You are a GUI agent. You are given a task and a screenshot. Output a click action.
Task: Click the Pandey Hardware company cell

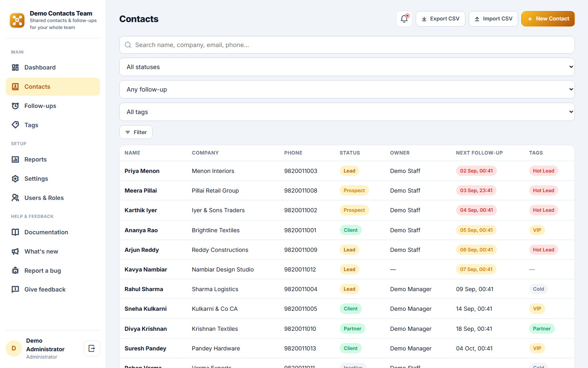[x=216, y=348]
